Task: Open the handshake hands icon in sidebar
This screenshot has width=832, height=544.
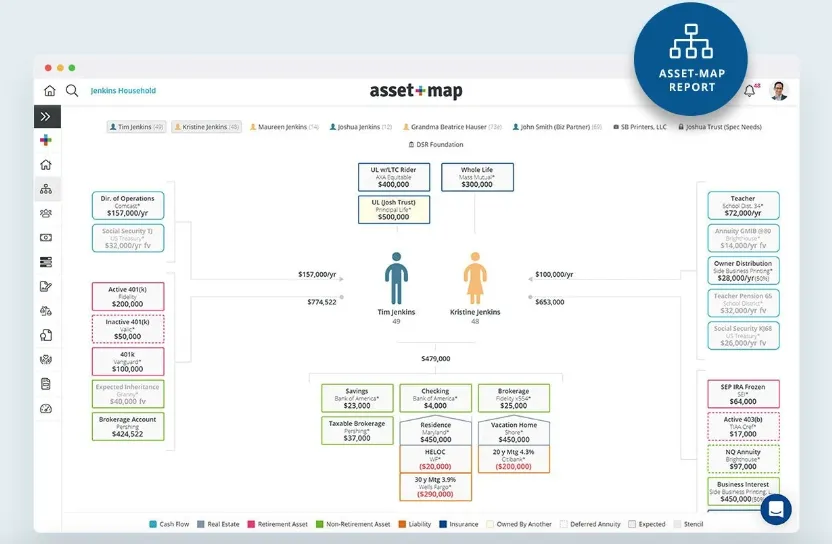Action: [x=46, y=360]
